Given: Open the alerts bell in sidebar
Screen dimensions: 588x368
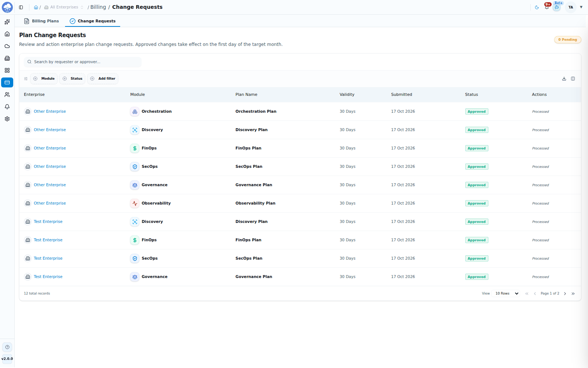Looking at the screenshot, I should point(7,107).
